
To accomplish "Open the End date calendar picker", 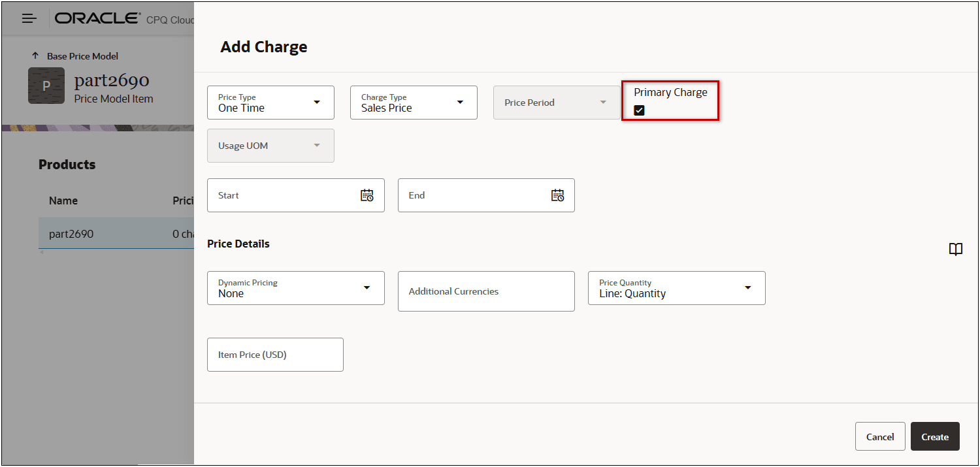I will (x=557, y=195).
